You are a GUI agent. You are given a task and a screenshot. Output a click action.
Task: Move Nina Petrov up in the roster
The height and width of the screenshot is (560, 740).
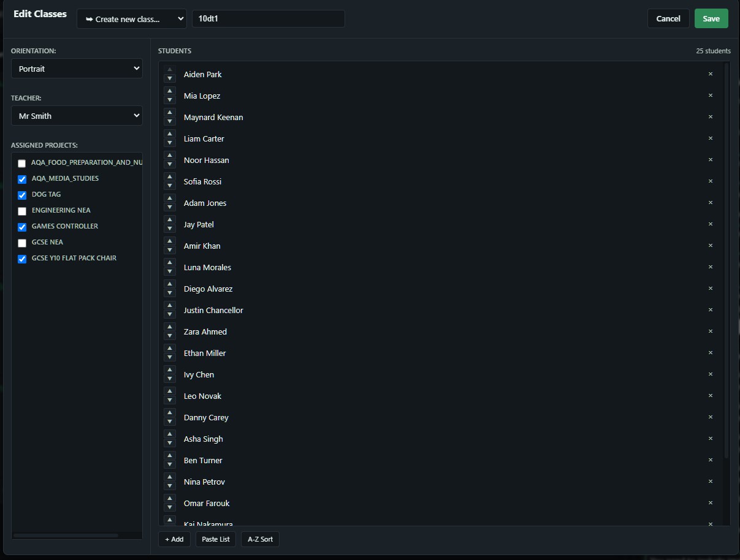pos(169,477)
